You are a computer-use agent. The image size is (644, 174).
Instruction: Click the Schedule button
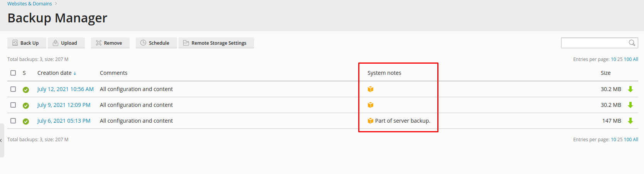tap(156, 43)
